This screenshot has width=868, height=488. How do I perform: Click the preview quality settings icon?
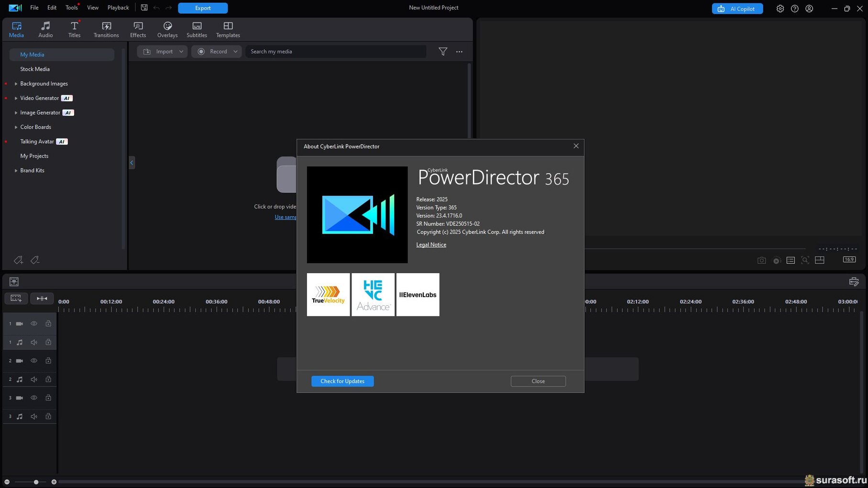[x=777, y=260]
